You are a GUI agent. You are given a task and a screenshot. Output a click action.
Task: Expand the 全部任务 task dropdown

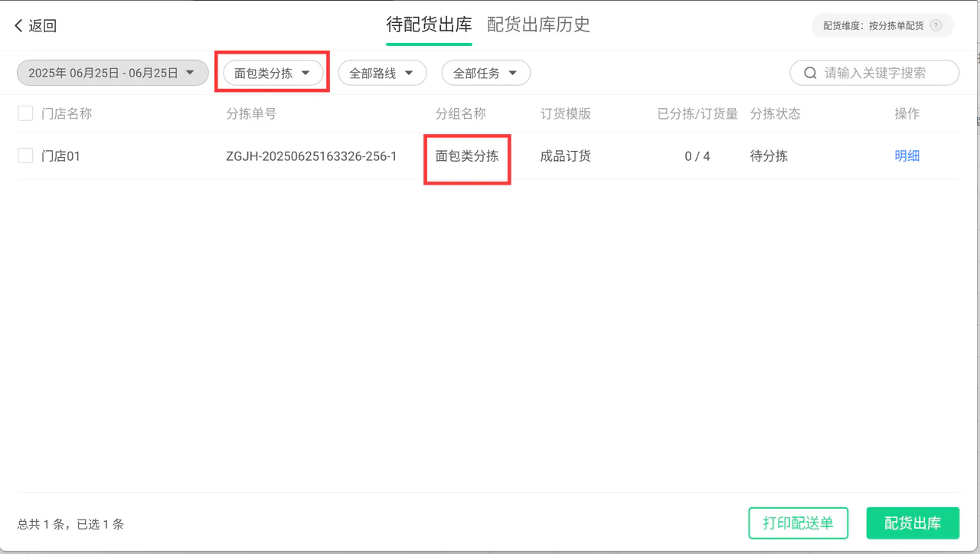486,73
